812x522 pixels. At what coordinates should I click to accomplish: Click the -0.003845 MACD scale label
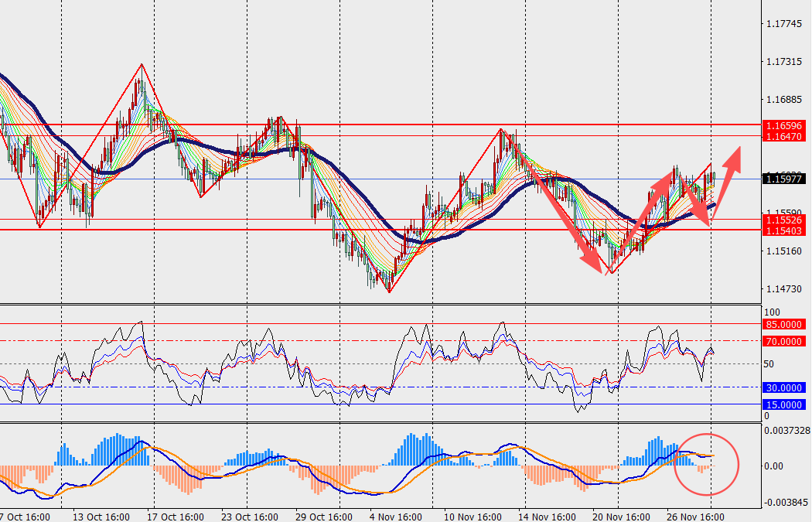(786, 502)
